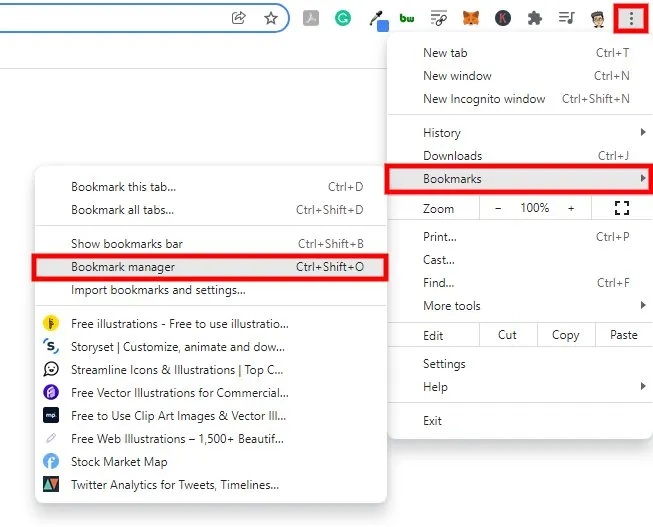Open Downloads from the menu

[x=520, y=155]
